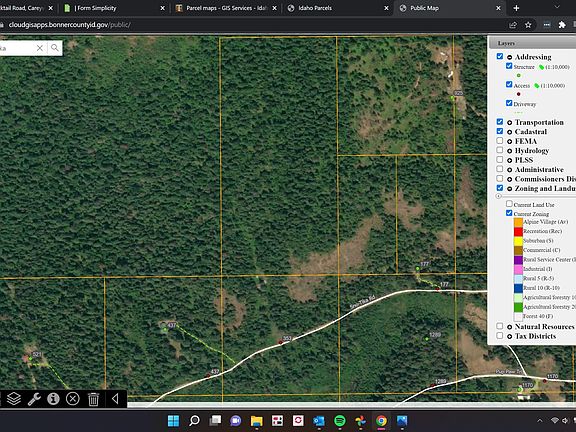Select the Public Map tab
This screenshot has width=576, height=432.
[x=449, y=8]
